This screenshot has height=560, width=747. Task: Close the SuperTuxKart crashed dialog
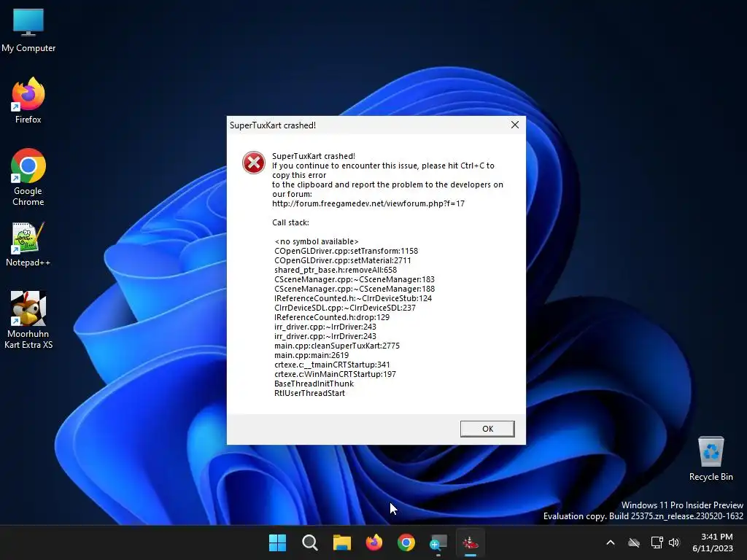pos(515,125)
